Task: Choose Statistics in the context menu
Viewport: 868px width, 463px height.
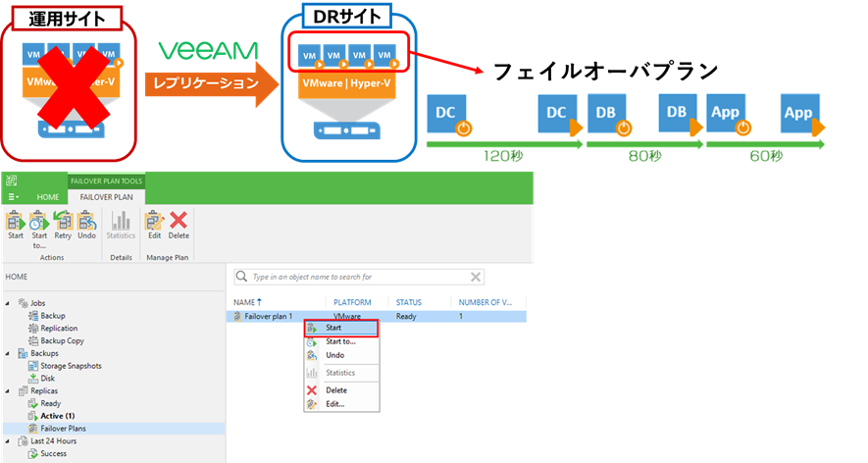Action: pos(341,373)
